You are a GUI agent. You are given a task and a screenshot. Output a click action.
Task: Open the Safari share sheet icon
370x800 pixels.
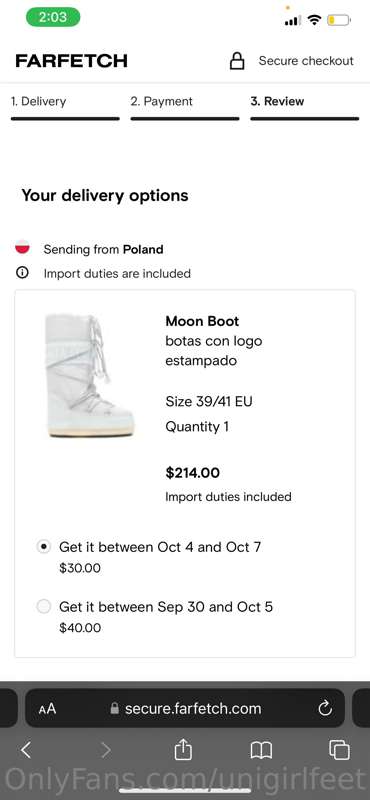(183, 748)
